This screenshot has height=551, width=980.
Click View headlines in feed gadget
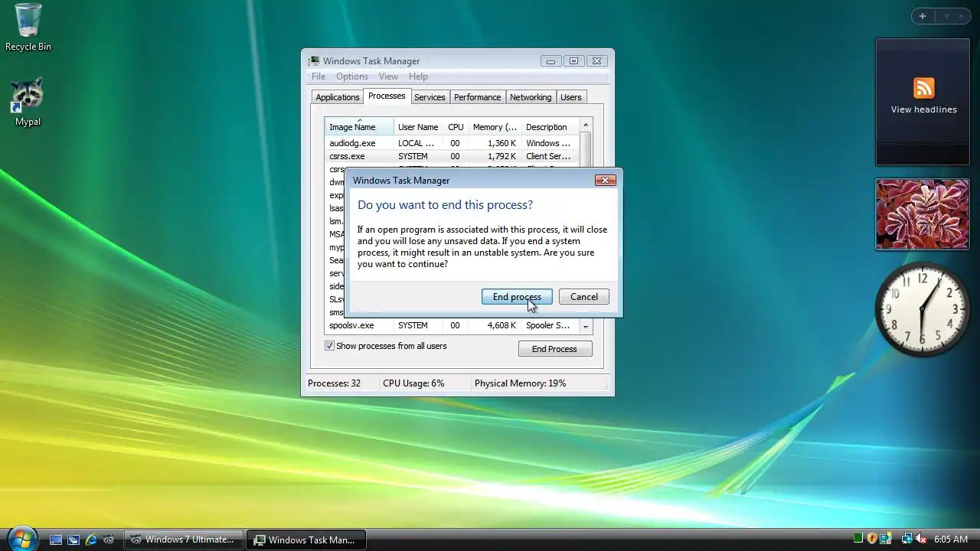pyautogui.click(x=923, y=109)
